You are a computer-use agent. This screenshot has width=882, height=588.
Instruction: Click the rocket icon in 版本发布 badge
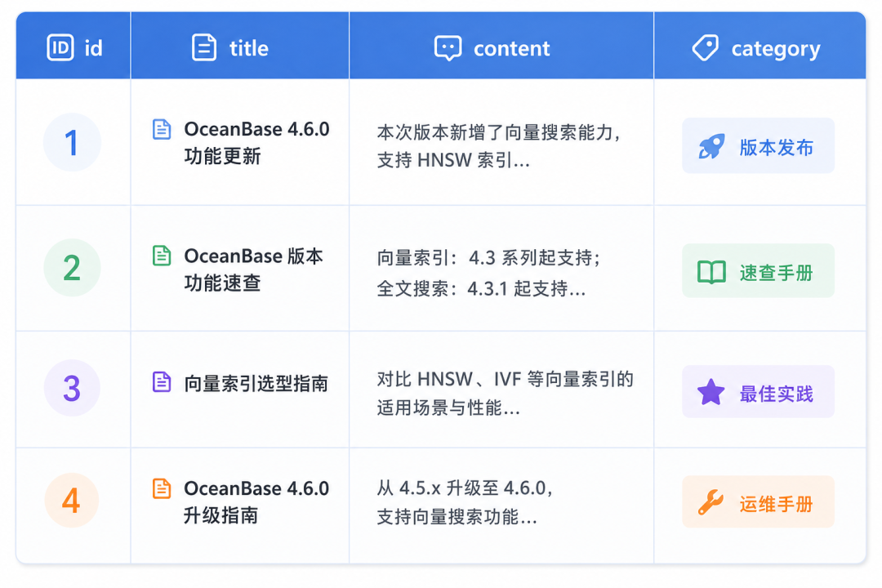pos(711,146)
